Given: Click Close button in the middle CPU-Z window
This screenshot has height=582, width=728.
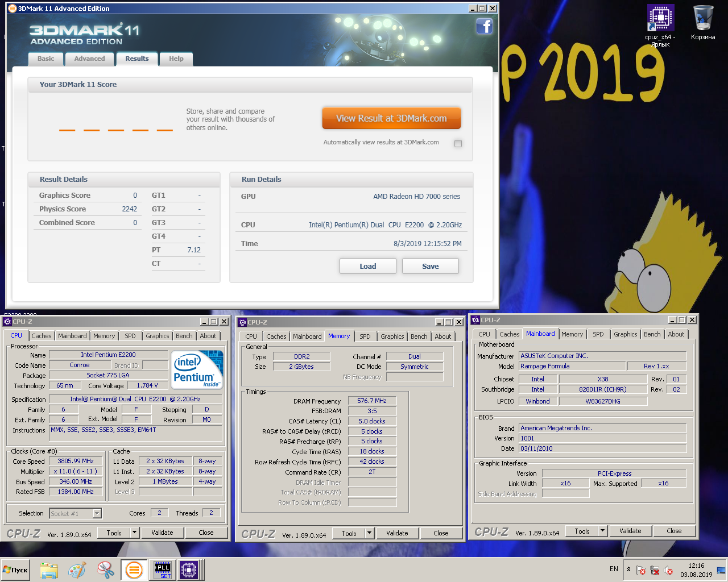Looking at the screenshot, I should point(441,533).
